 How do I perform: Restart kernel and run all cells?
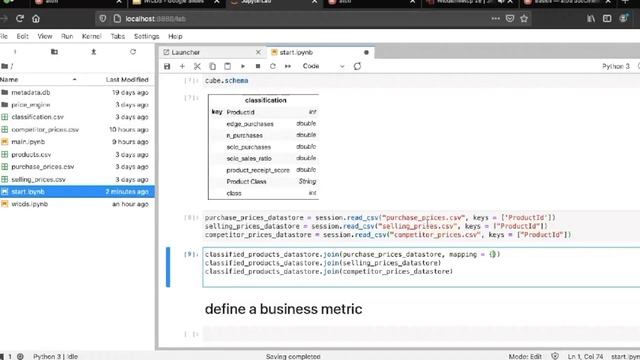pyautogui.click(x=288, y=66)
